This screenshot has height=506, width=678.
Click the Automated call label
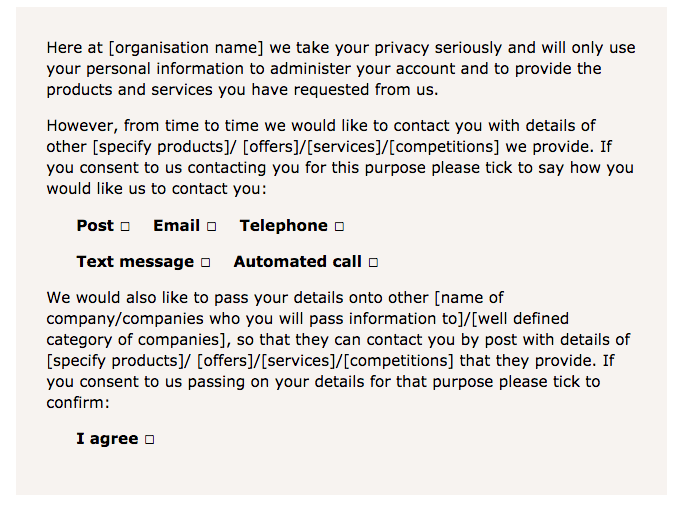297,262
